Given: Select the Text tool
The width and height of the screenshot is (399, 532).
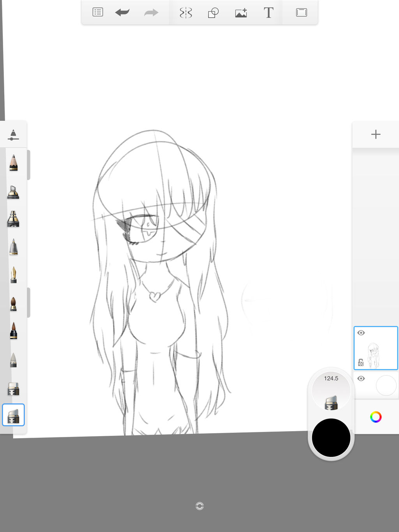Looking at the screenshot, I should point(268,12).
